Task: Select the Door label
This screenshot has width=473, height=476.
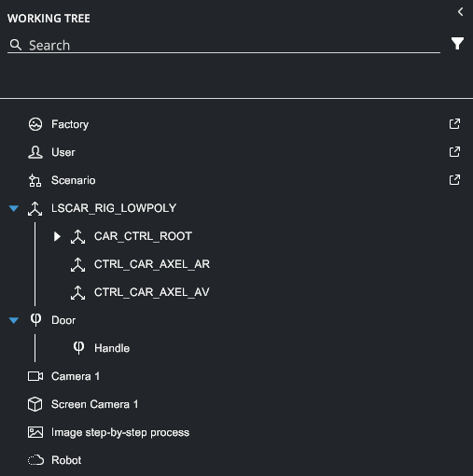Action: (63, 320)
